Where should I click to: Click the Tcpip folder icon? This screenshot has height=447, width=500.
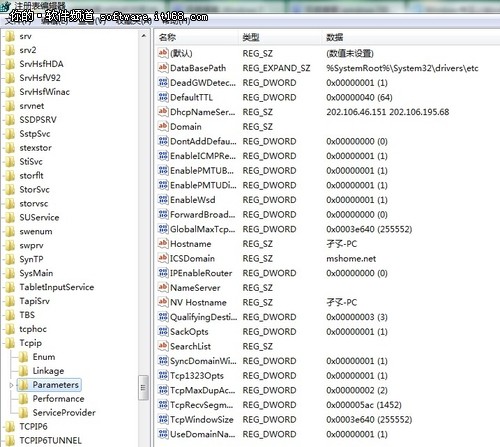click(x=10, y=343)
